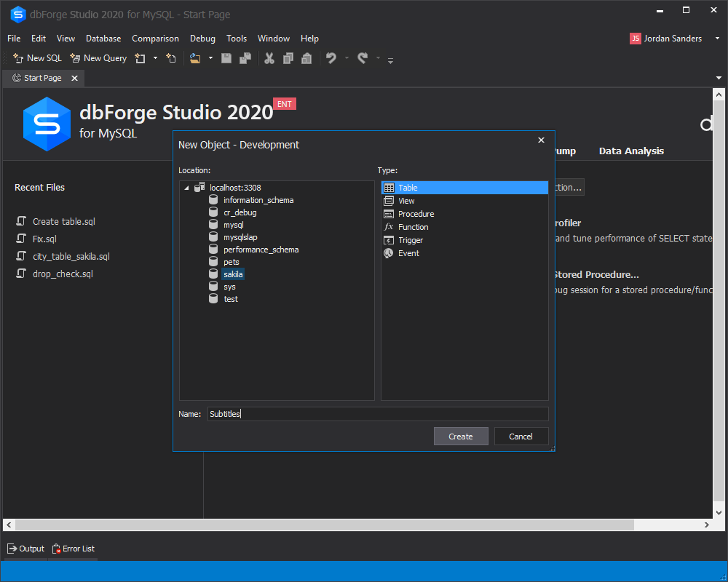
Task: Select the mysql database in Location
Action: [x=234, y=225]
